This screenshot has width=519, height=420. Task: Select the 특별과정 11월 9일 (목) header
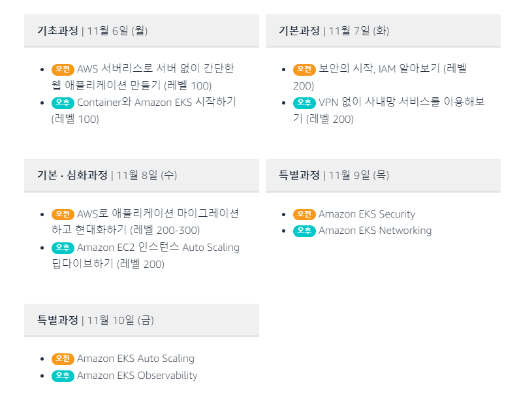pos(383,175)
